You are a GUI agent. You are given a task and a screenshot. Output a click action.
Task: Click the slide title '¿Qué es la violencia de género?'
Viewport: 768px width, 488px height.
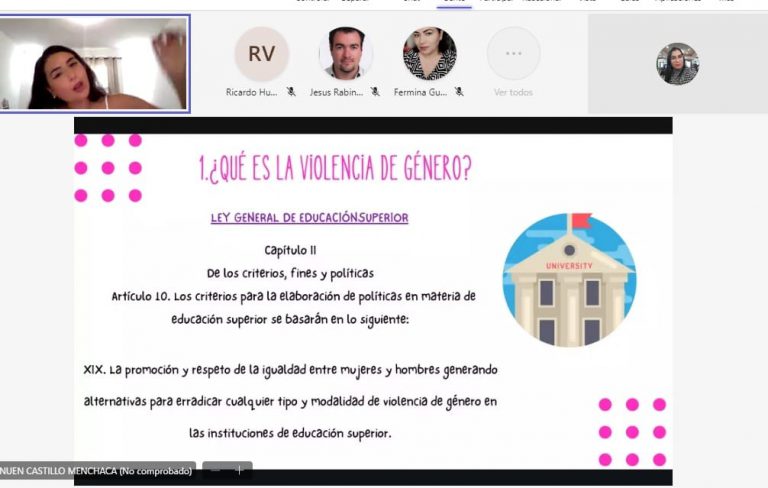click(x=334, y=169)
